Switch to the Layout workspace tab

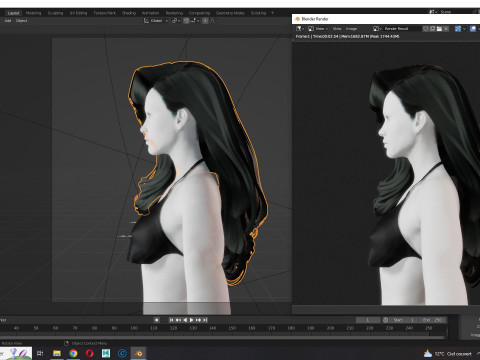(x=13, y=13)
